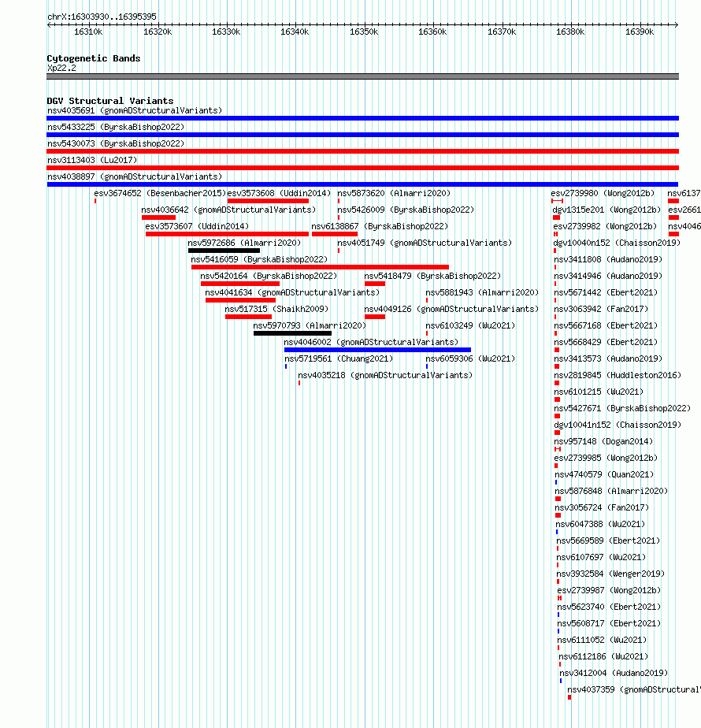
Task: Open the nsv3414946 Audano2019 label
Action: [608, 277]
